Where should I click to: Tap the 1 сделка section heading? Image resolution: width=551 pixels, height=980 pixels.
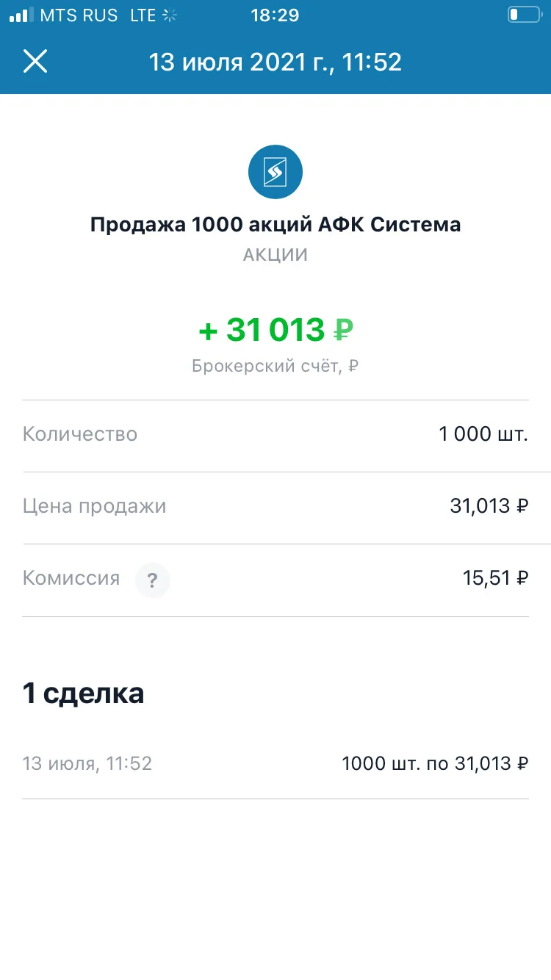click(x=83, y=693)
